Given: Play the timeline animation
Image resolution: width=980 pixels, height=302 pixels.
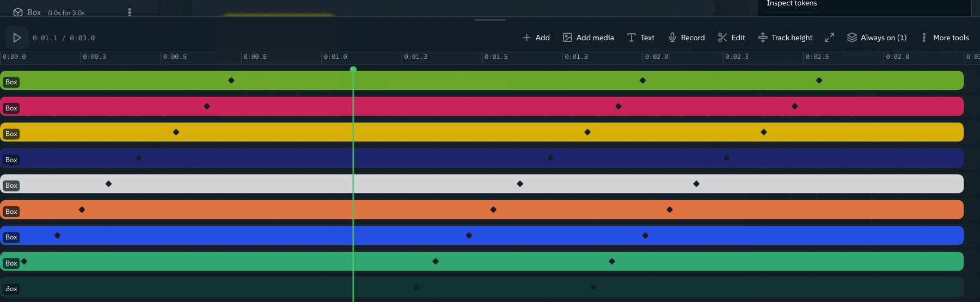Looking at the screenshot, I should pos(17,38).
